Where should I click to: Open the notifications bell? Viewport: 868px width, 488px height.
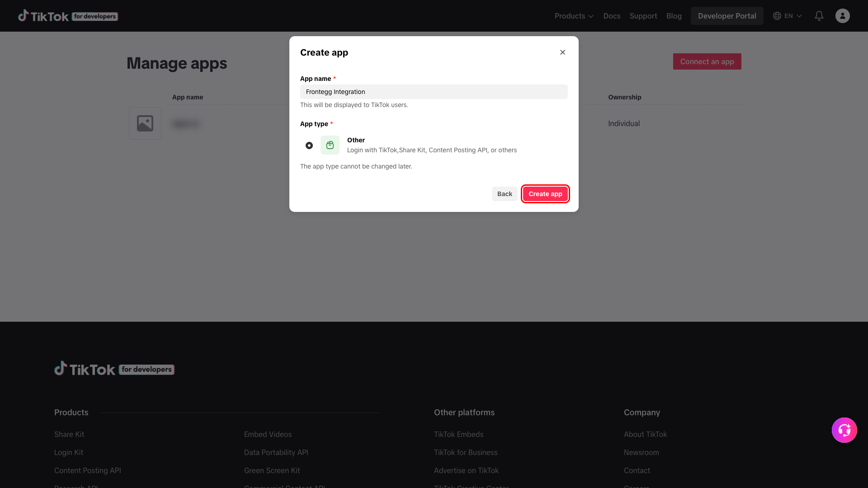pos(819,16)
